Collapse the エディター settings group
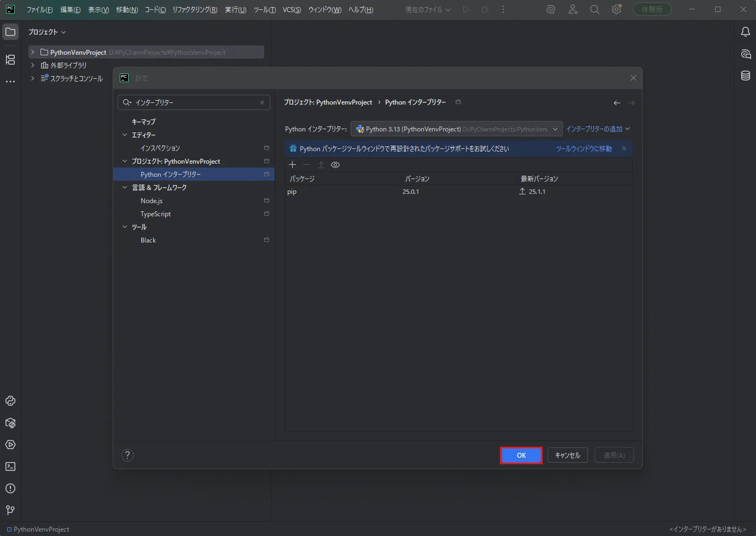Viewport: 756px width, 536px height. click(x=125, y=135)
